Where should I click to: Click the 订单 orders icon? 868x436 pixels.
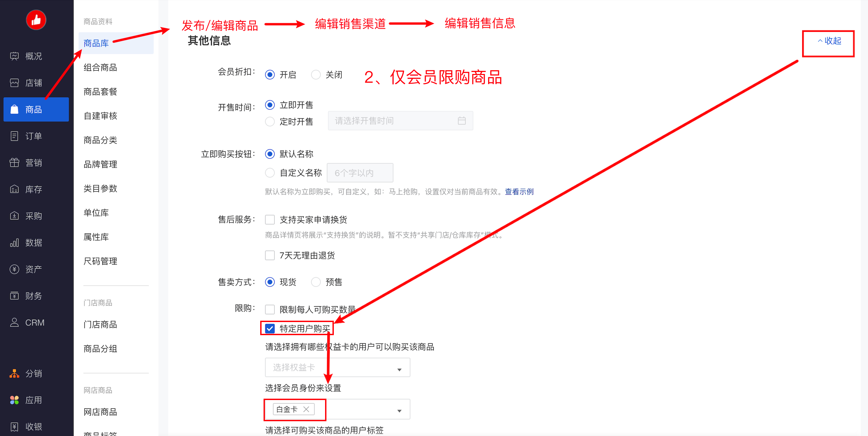14,136
